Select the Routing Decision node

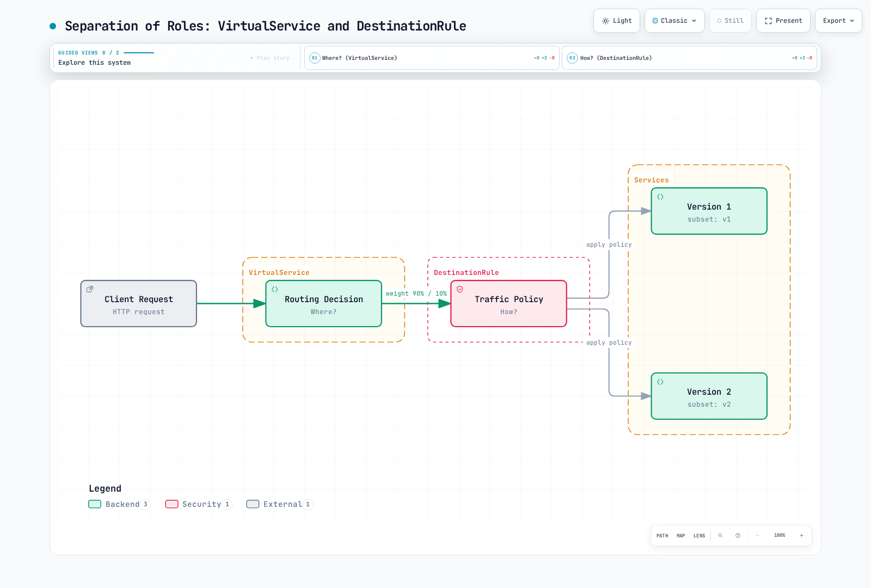[x=323, y=304]
